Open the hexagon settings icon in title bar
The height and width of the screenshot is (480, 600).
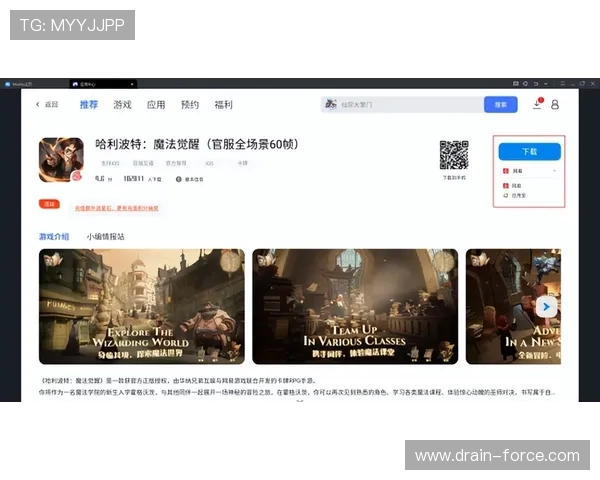(x=525, y=83)
